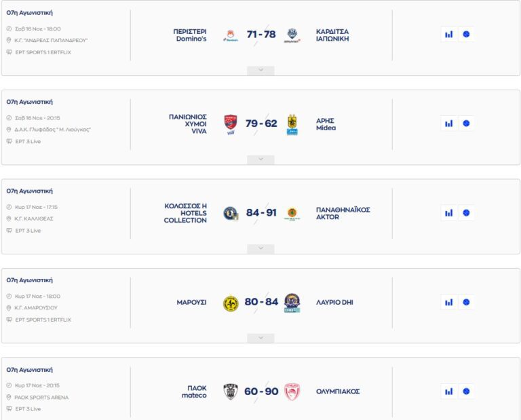Viewport: 521px width, 420px height.
Task: Click the Olympiacos team logo
Action: click(292, 392)
